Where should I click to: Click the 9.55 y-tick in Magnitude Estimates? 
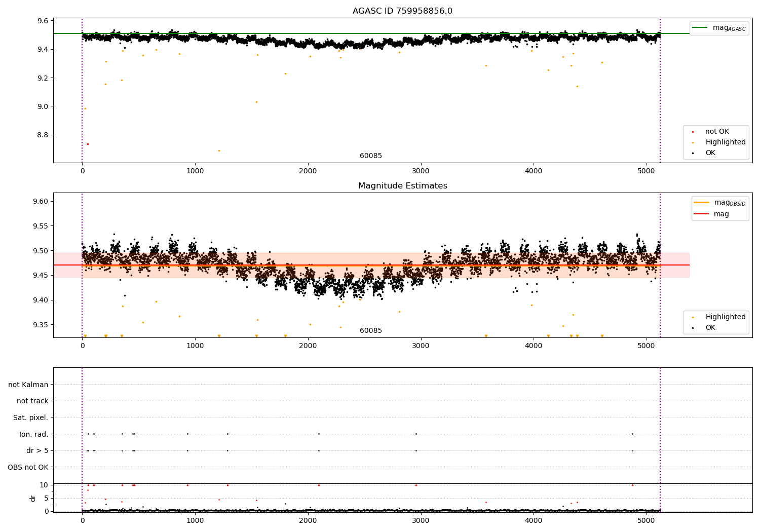click(x=41, y=226)
